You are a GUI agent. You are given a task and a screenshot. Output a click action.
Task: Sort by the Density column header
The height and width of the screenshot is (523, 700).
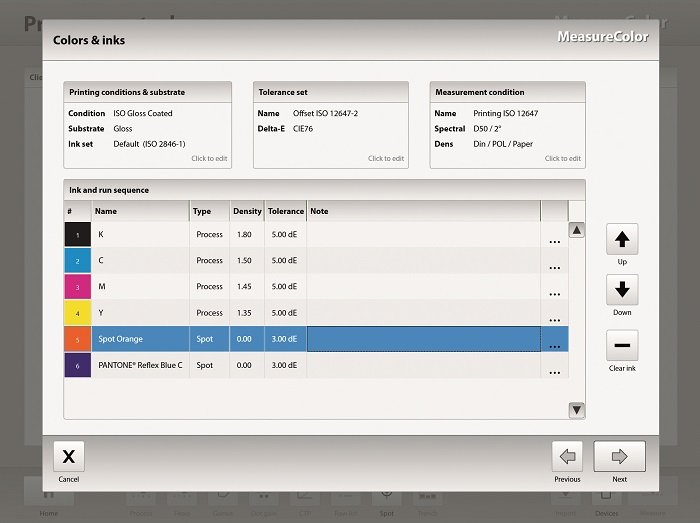point(247,211)
